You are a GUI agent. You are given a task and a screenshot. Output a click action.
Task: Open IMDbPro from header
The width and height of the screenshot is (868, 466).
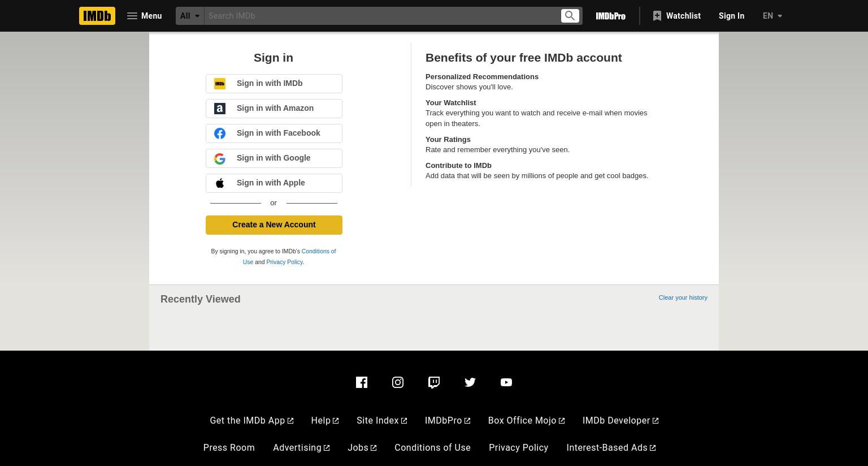(611, 16)
